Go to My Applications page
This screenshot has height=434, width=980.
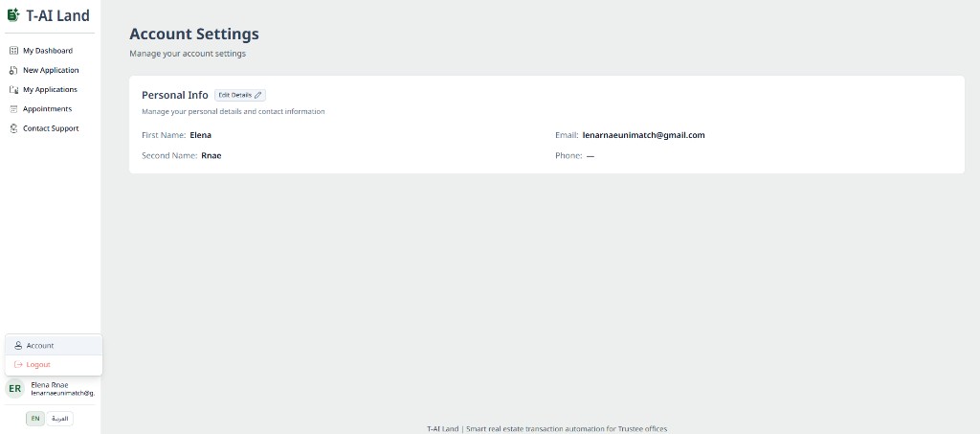50,89
